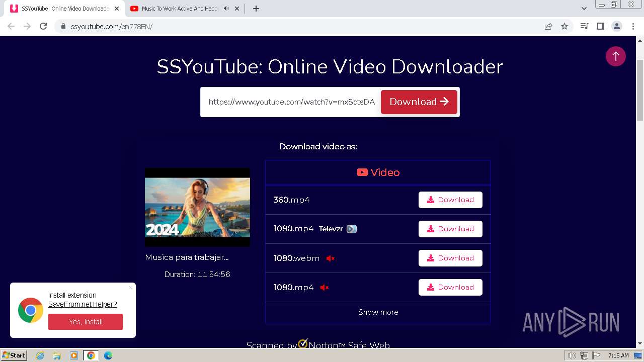This screenshot has width=644, height=362.
Task: Open the media controls icon
Action: pyautogui.click(x=584, y=26)
